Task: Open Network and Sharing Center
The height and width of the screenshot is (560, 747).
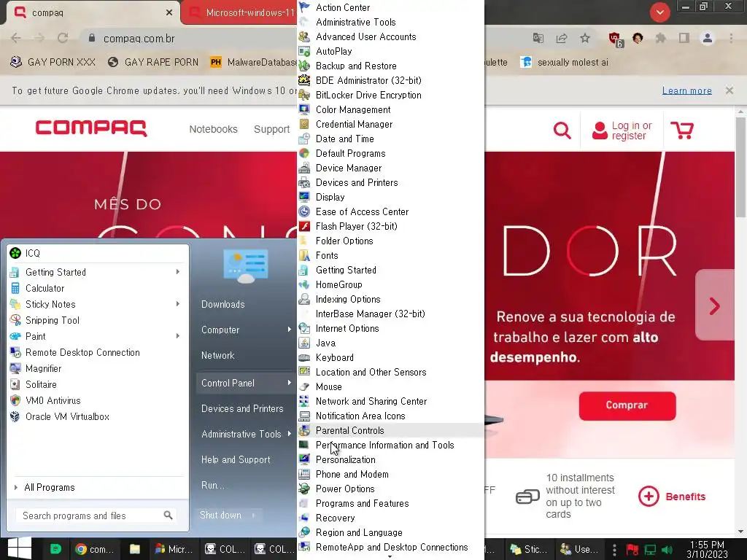Action: [x=390, y=402]
